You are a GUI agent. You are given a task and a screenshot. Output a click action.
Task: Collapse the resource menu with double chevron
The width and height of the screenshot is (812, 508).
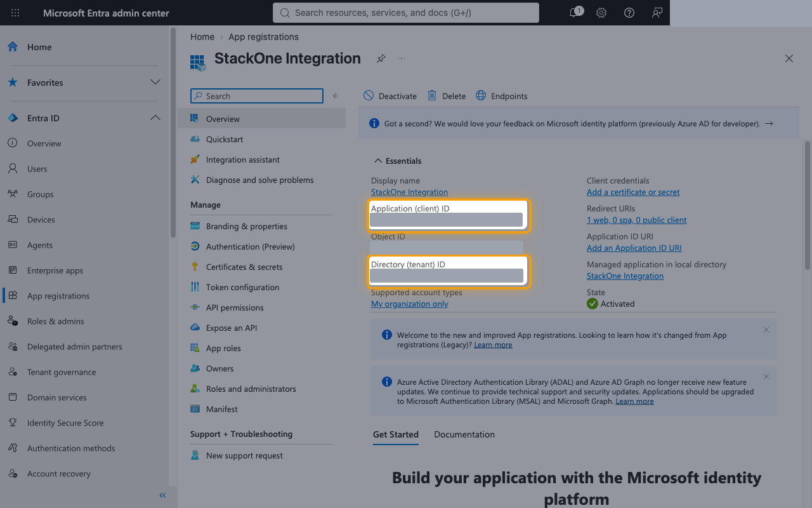click(x=335, y=96)
